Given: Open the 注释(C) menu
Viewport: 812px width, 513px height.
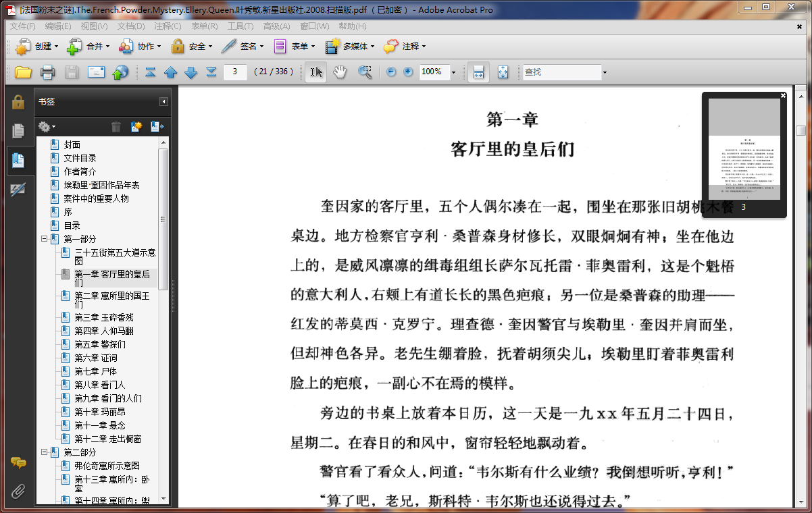Looking at the screenshot, I should point(168,26).
